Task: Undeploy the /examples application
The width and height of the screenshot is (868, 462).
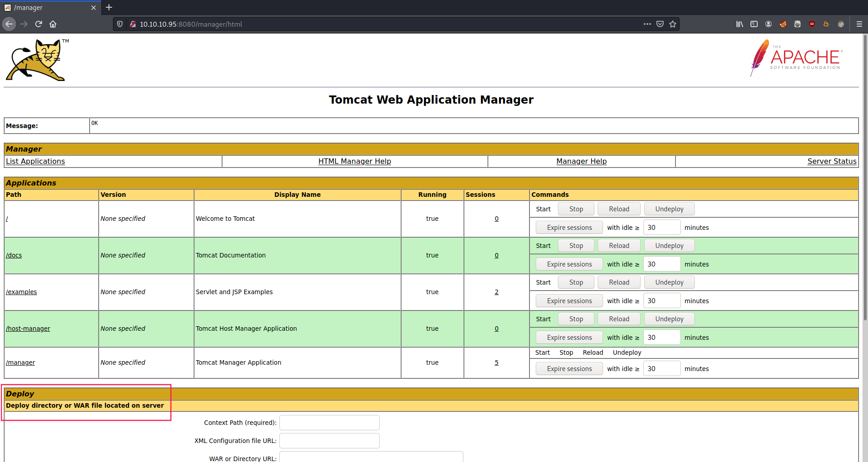Action: click(669, 282)
